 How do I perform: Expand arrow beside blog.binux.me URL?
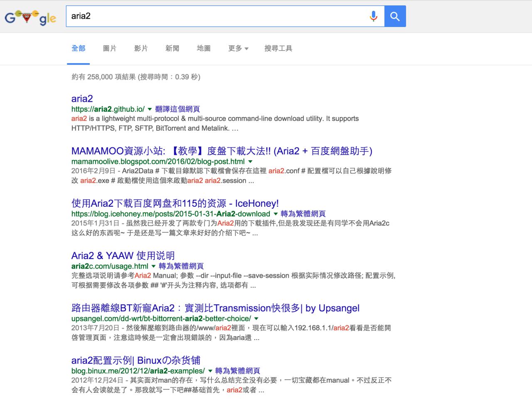pyautogui.click(x=210, y=371)
